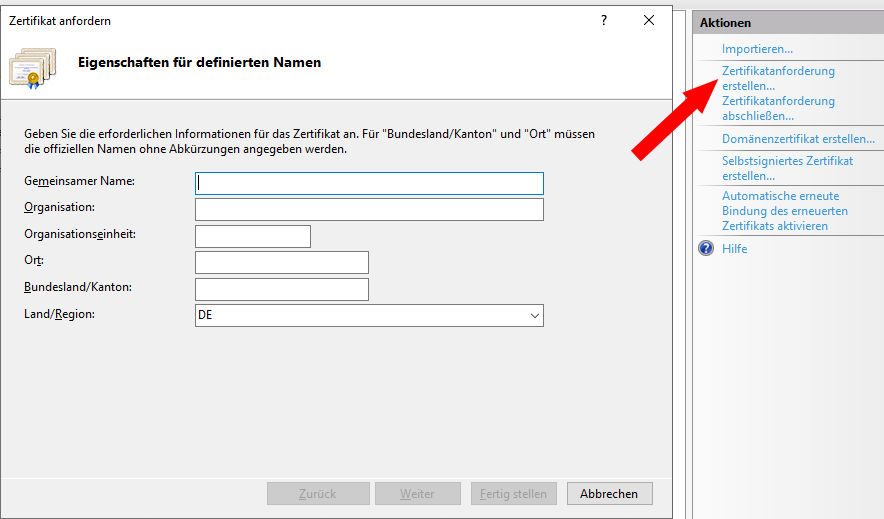Activate automatic renewed certificate binding link

784,211
